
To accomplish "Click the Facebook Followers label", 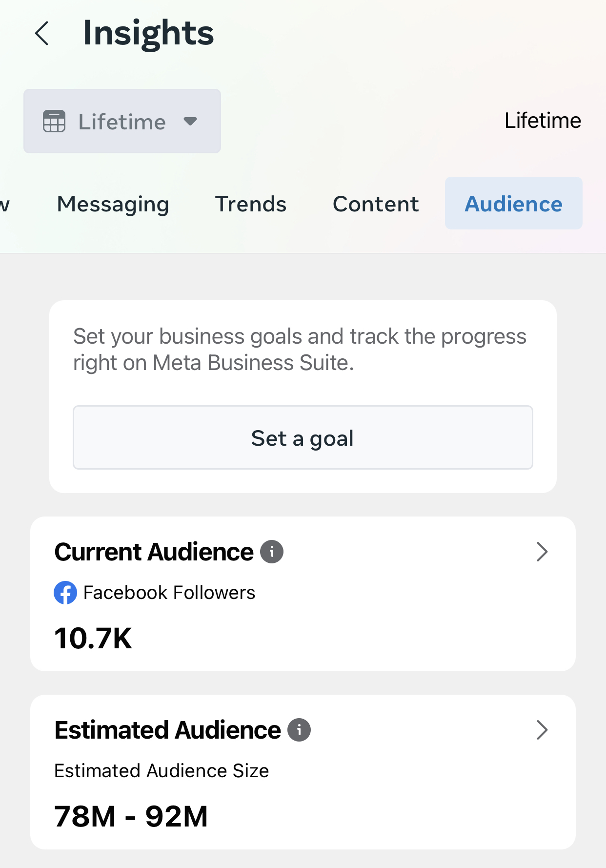I will point(169,593).
